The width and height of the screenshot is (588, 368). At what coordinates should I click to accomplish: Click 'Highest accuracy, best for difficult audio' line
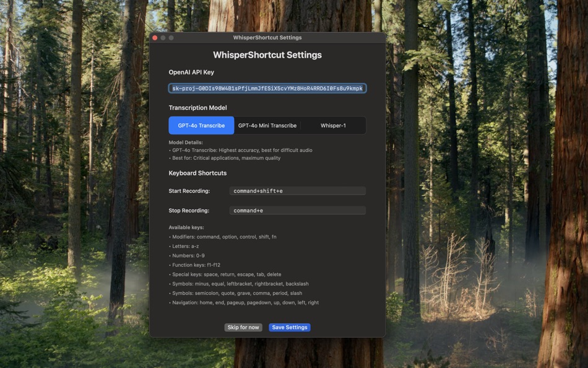pos(240,150)
